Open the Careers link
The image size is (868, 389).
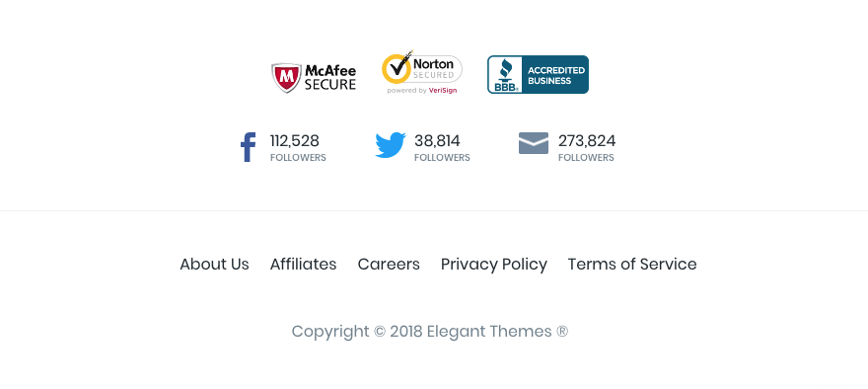pyautogui.click(x=389, y=265)
